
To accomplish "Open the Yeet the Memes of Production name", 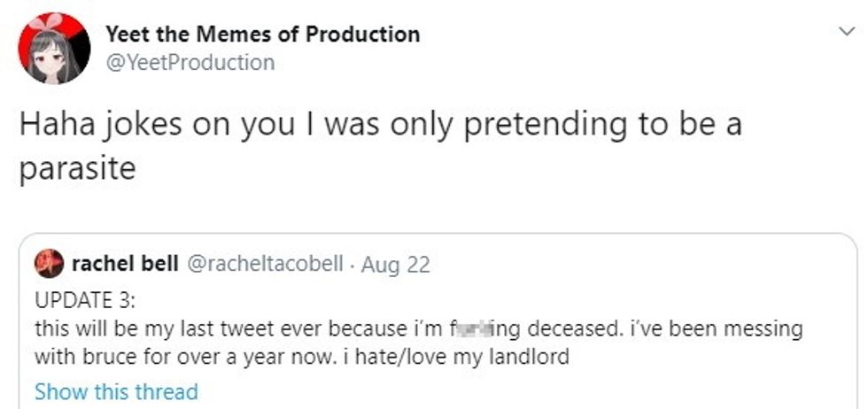I will click(x=262, y=35).
